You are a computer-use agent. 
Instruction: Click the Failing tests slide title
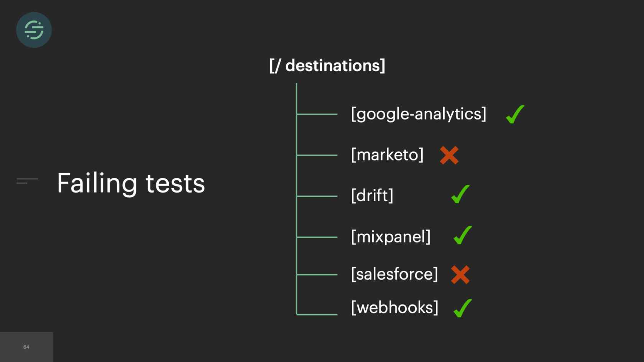point(131,183)
